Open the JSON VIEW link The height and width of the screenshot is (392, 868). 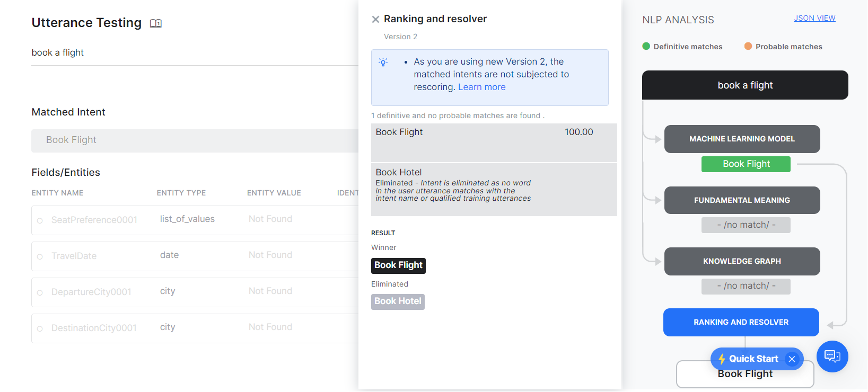(x=814, y=18)
